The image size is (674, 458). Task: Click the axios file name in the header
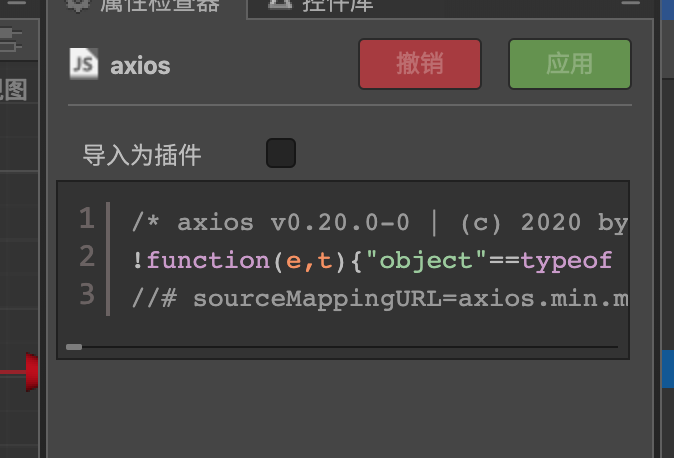140,66
